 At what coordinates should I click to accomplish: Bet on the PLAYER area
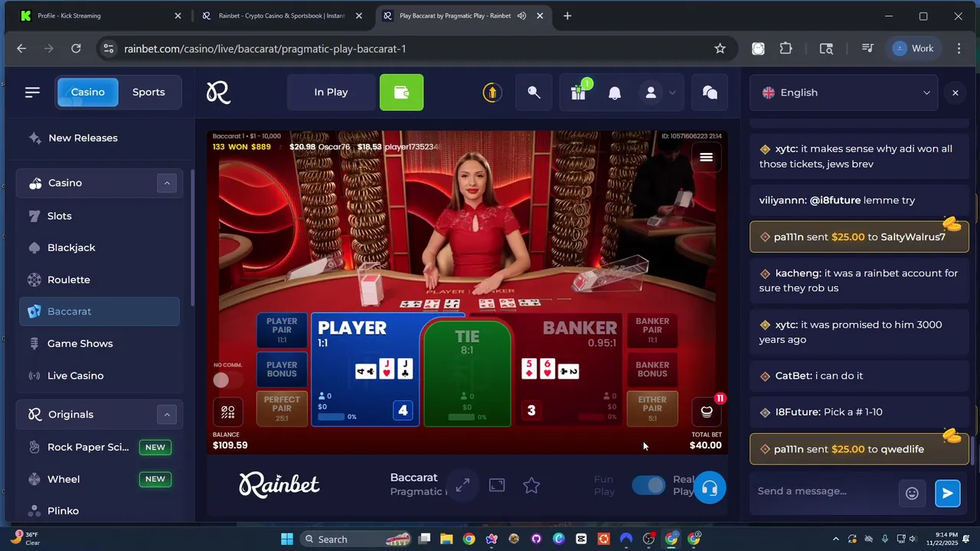point(365,370)
